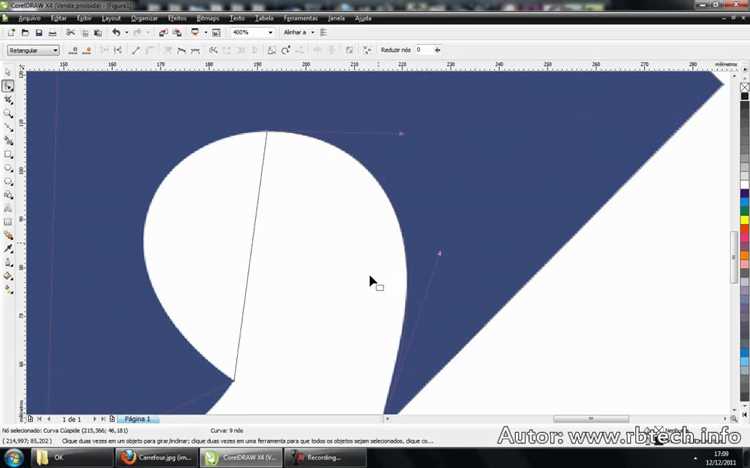Image resolution: width=750 pixels, height=468 pixels.
Task: Select the Zoom tool in toolbox
Action: (8, 114)
